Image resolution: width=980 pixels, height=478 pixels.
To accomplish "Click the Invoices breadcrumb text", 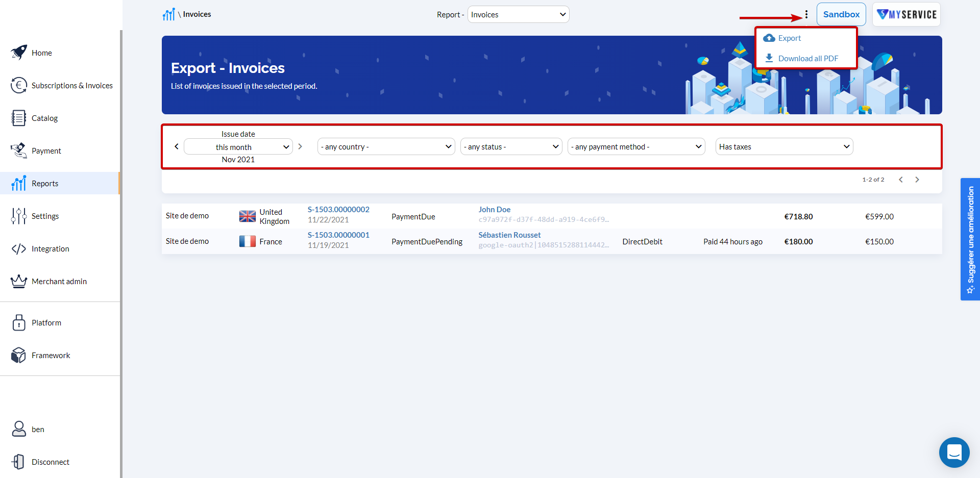I will [x=197, y=14].
